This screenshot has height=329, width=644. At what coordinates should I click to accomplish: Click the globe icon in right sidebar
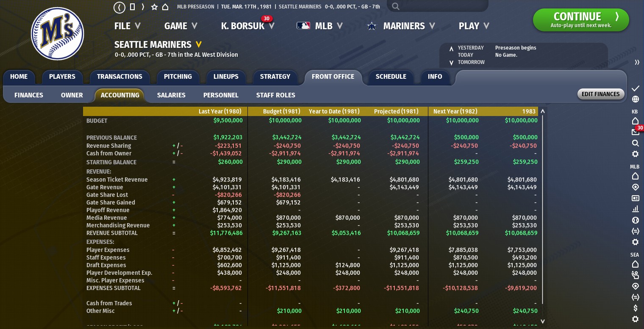tap(635, 100)
